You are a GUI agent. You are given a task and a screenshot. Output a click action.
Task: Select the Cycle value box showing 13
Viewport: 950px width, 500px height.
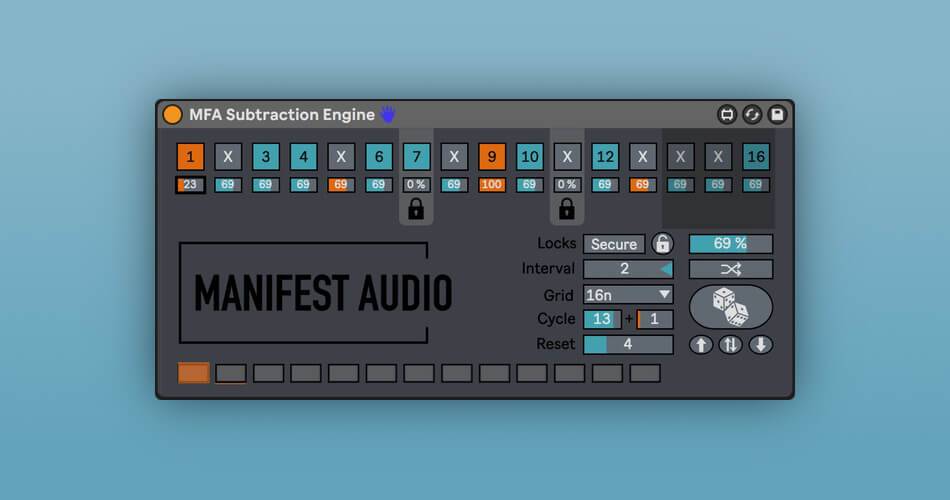point(602,319)
